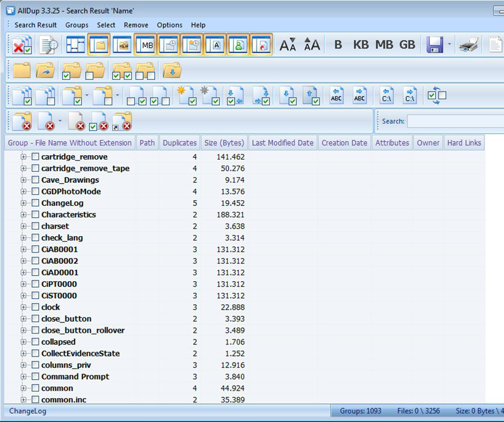Select the CiAB0002 row name
The height and width of the screenshot is (422, 504).
60,261
